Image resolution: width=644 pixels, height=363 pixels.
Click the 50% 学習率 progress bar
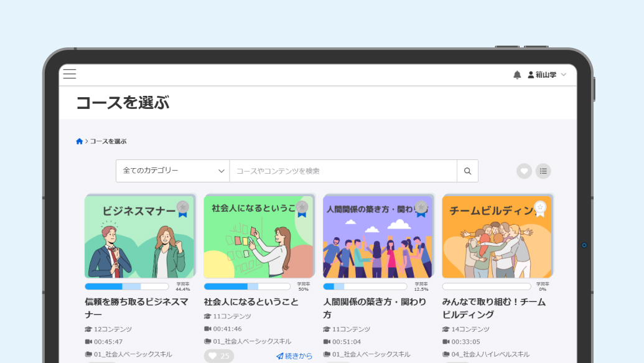click(x=248, y=285)
